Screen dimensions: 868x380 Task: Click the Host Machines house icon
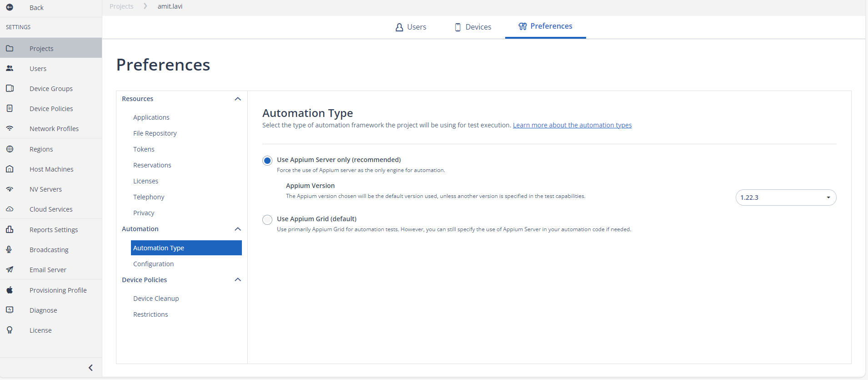coord(10,169)
